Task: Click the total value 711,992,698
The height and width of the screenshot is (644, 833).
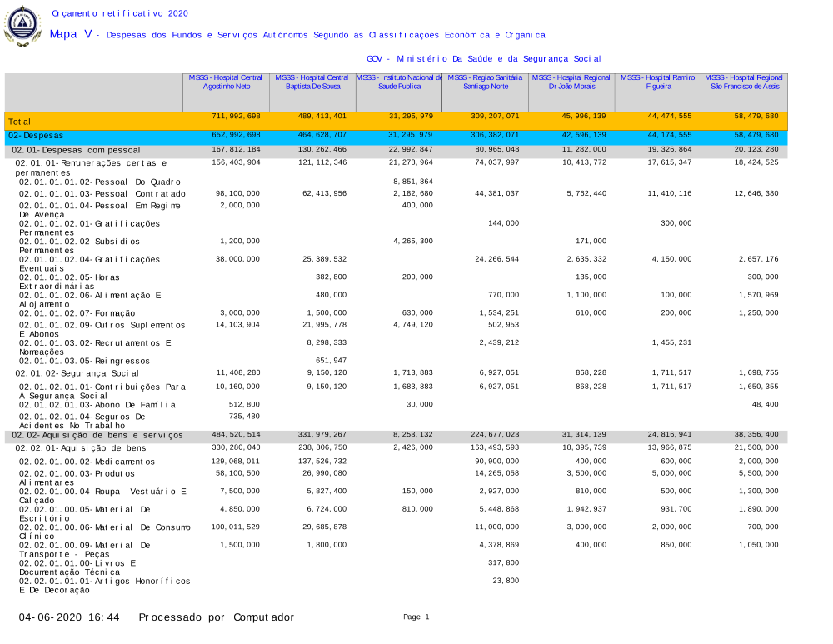Action: [x=236, y=116]
